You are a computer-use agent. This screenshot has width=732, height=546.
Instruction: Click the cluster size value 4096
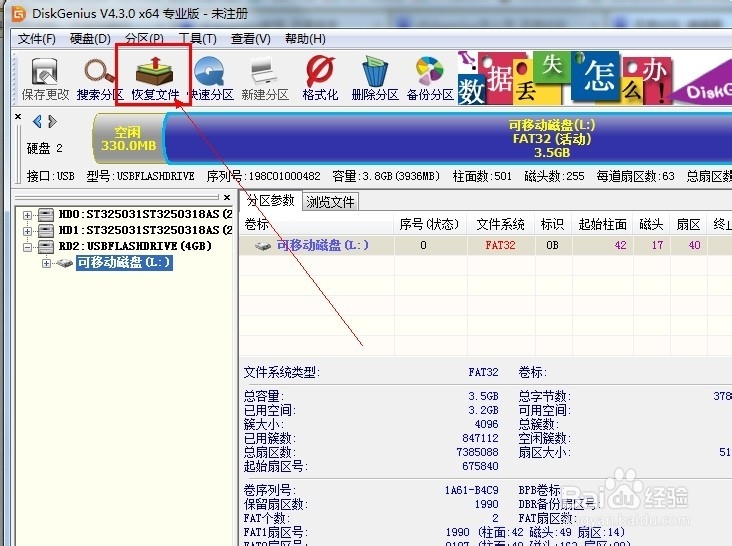coord(487,424)
